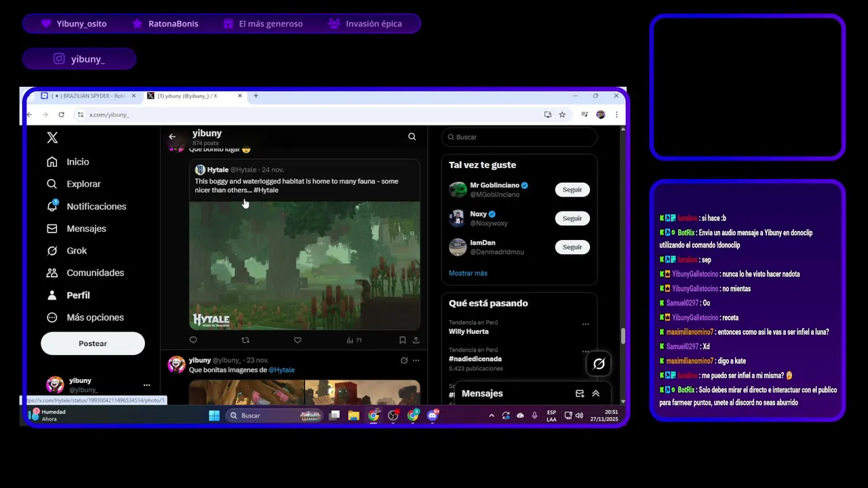This screenshot has width=868, height=488.
Task: View analytics showing 71 views
Action: (x=354, y=340)
